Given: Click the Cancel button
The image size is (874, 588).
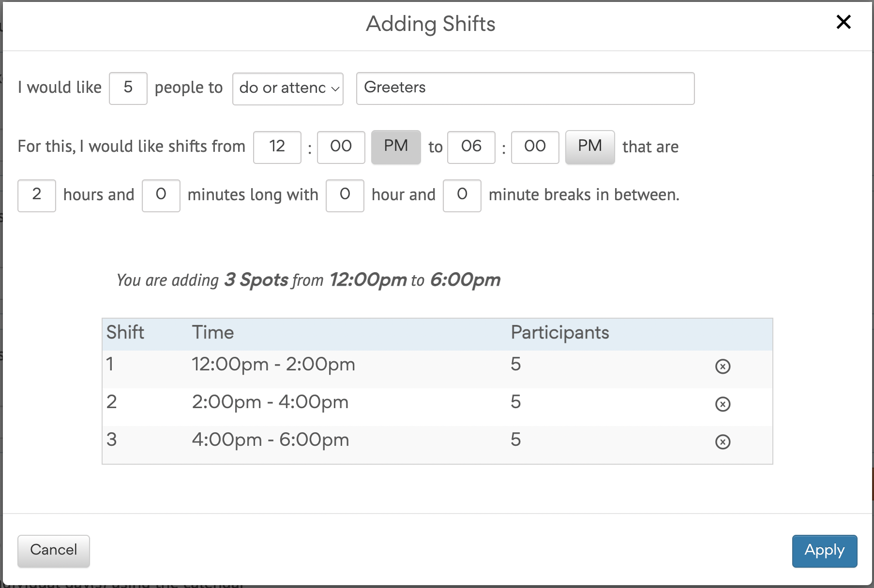Looking at the screenshot, I should tap(54, 551).
